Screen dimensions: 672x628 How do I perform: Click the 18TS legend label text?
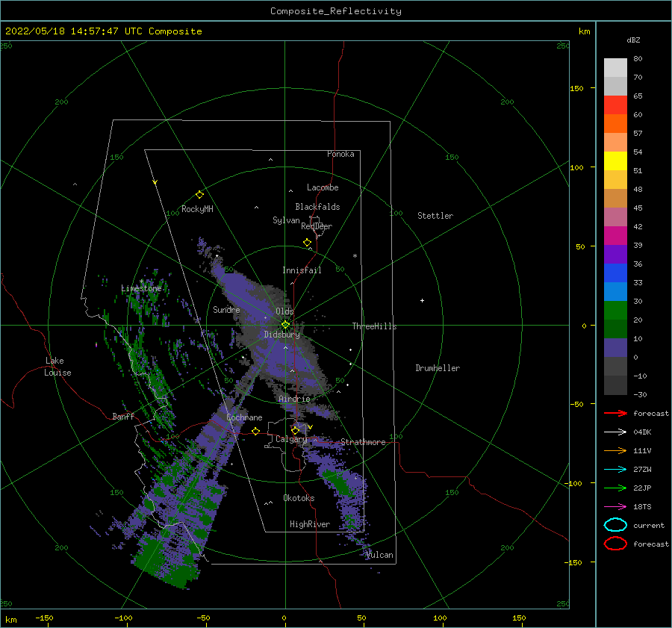pyautogui.click(x=642, y=507)
